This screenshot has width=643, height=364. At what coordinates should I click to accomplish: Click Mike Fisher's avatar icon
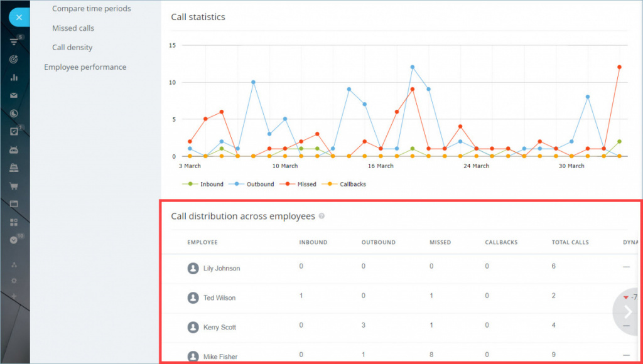[x=193, y=356]
